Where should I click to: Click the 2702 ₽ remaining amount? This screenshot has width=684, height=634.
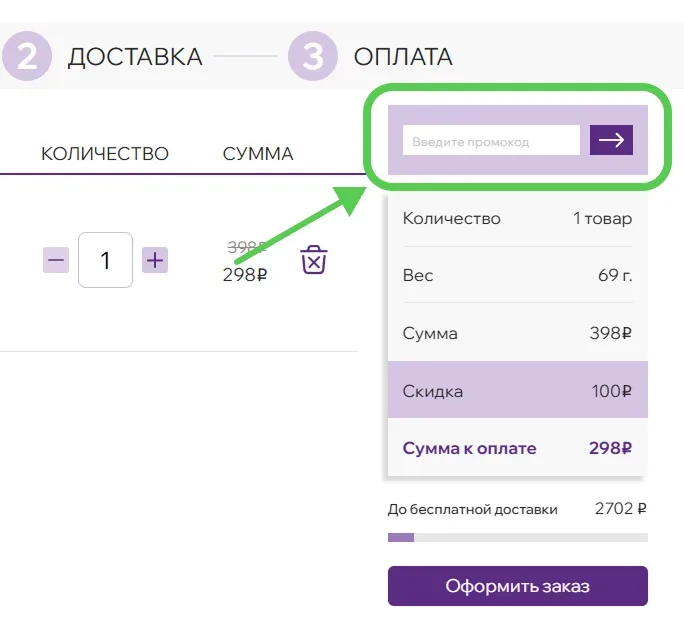[x=621, y=509]
